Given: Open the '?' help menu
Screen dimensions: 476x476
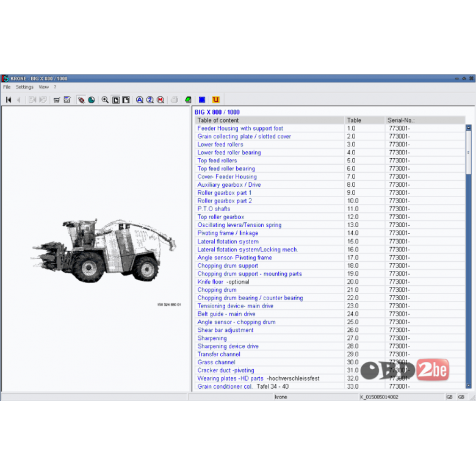Looking at the screenshot, I should pos(55,87).
